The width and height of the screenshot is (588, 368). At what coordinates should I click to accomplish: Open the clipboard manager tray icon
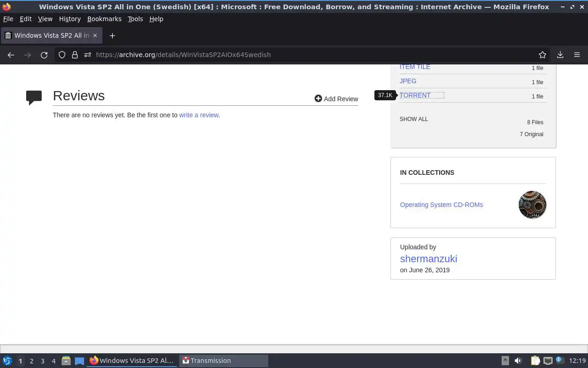click(x=535, y=361)
